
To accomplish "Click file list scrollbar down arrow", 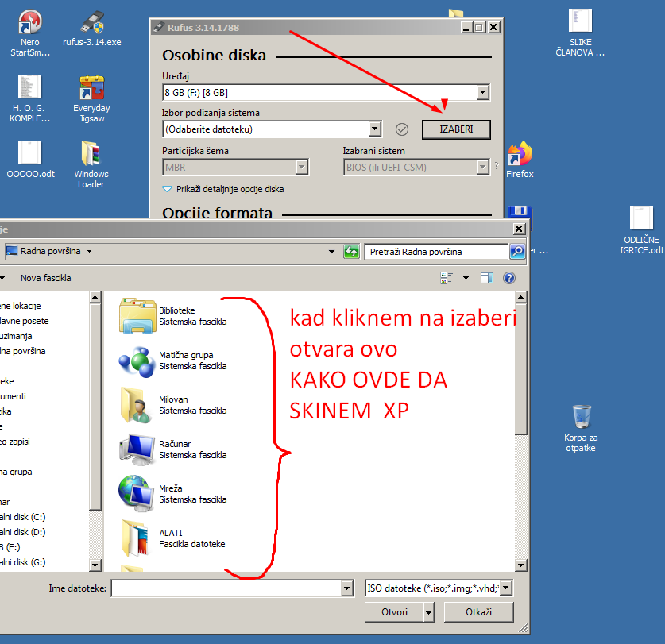I will tap(521, 565).
